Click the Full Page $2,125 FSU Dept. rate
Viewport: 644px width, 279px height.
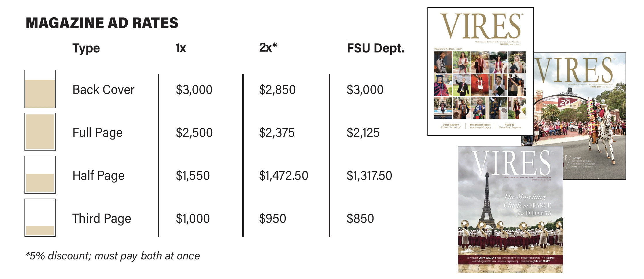click(x=363, y=133)
